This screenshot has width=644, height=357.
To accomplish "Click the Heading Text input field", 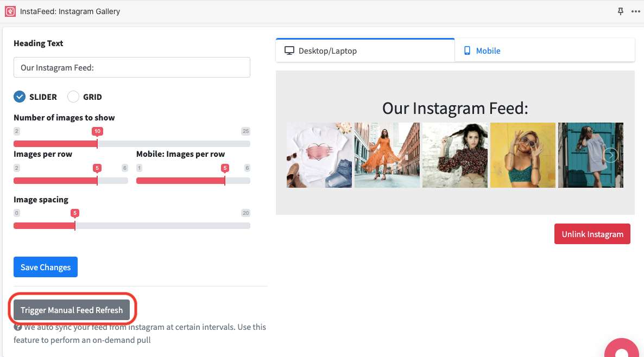I will point(131,67).
